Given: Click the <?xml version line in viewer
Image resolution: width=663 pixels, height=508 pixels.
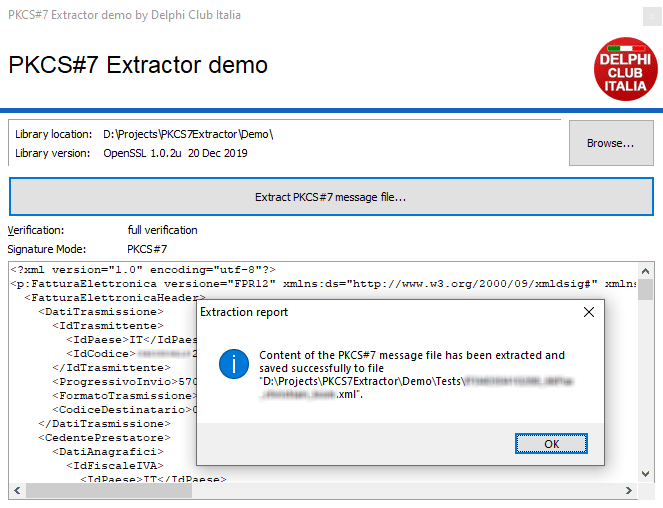Looking at the screenshot, I should click(x=143, y=269).
